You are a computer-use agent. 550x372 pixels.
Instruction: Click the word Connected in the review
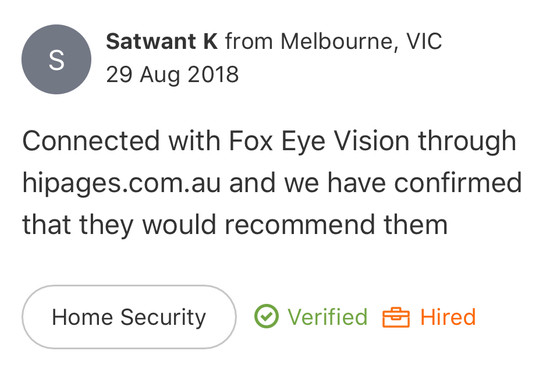[x=91, y=141]
